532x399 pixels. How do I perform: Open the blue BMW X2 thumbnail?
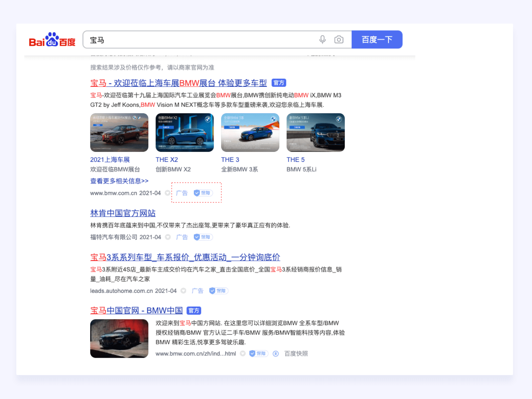click(185, 133)
